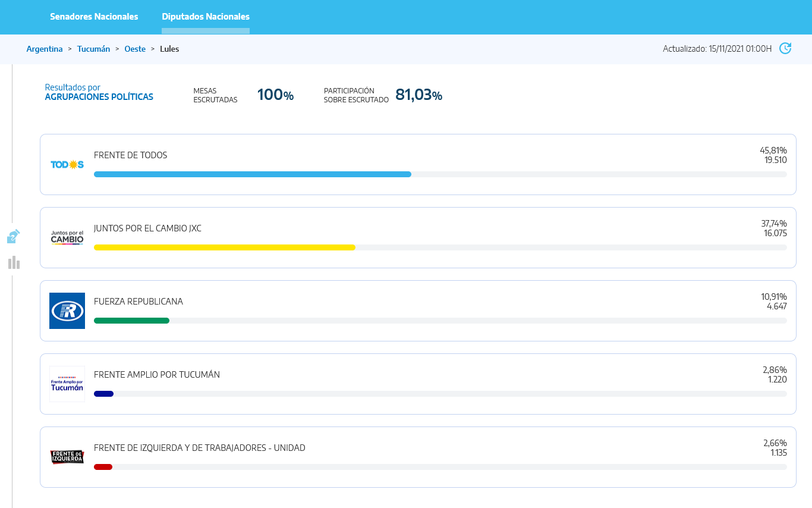Open the ballot box sidebar icon

click(x=14, y=236)
